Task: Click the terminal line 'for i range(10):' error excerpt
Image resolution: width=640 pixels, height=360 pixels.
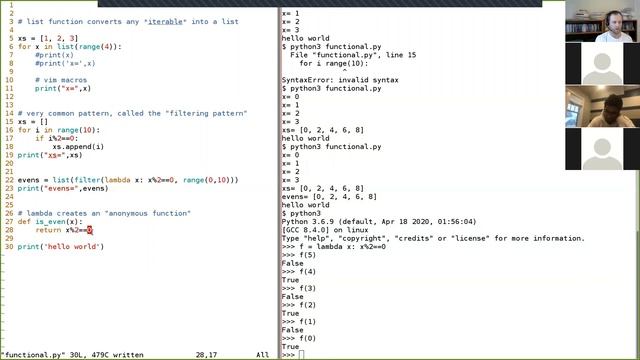Action: click(333, 63)
